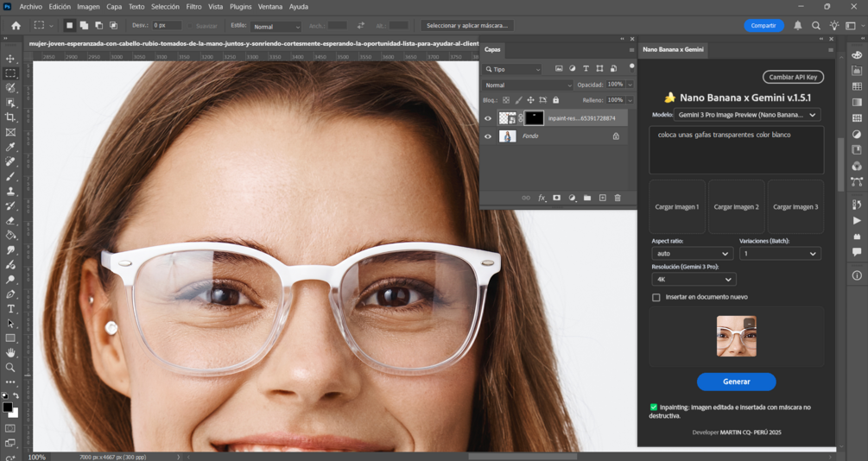
Task: Select the Horizontal Type tool
Action: click(10, 309)
